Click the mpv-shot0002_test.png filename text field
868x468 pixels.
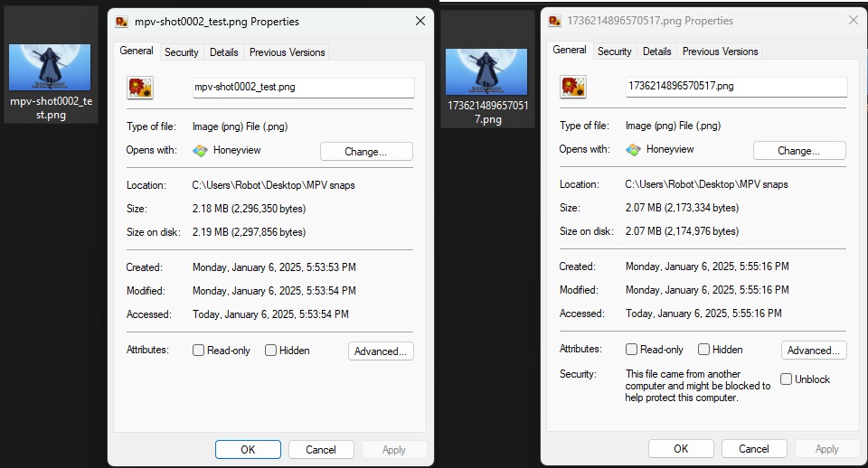click(302, 88)
